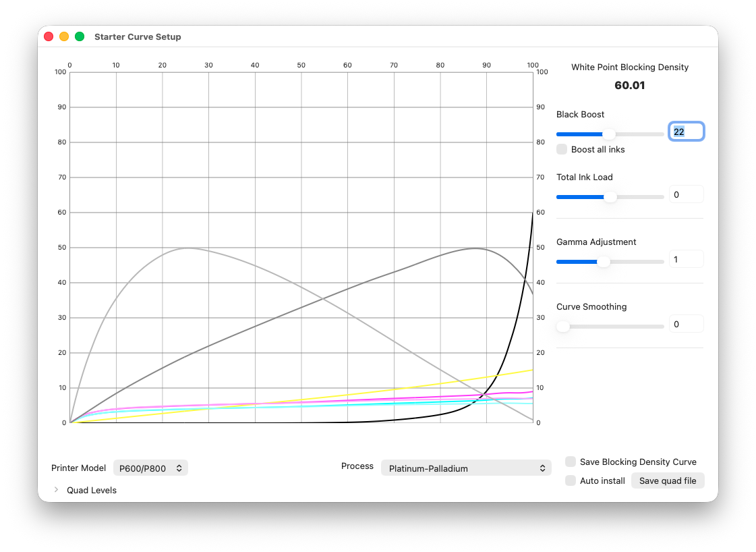Click the Black Boost slider handle
Viewport: 756px width, 552px height.
click(x=610, y=134)
